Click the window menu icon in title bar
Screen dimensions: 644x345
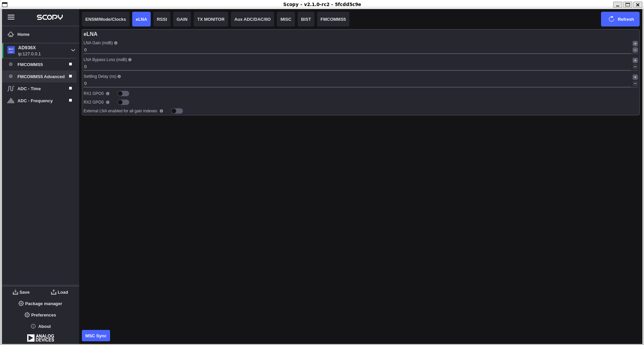click(5, 4)
